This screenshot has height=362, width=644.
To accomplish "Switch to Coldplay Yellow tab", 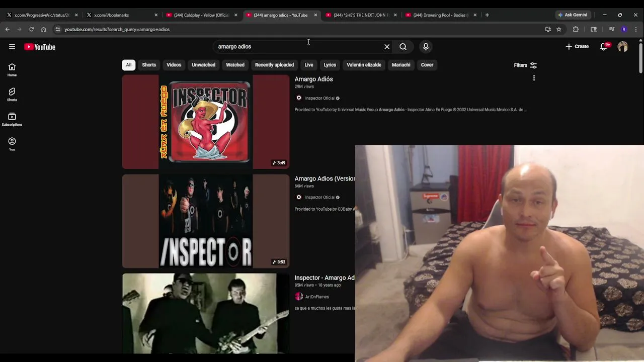I will tap(202, 15).
